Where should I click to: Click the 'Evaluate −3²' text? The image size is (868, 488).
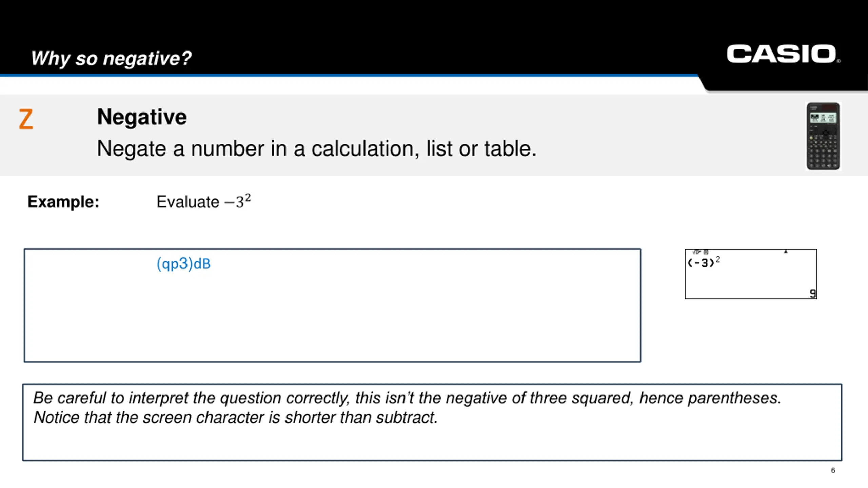click(x=204, y=202)
